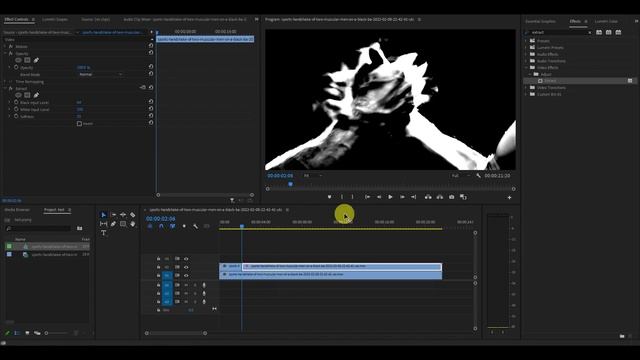Select the Track Select Forward tool
The height and width of the screenshot is (360, 640).
pyautogui.click(x=113, y=215)
